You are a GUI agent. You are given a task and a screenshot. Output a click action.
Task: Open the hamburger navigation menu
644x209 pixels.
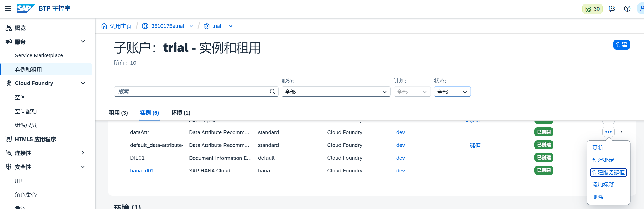[x=8, y=8]
